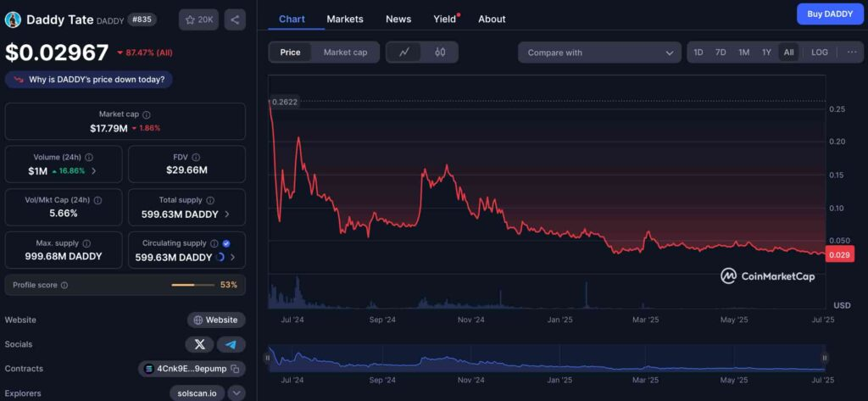Add Daddy Tate to watchlist via star button
Viewport: 868px width, 401px height.
[x=198, y=19]
